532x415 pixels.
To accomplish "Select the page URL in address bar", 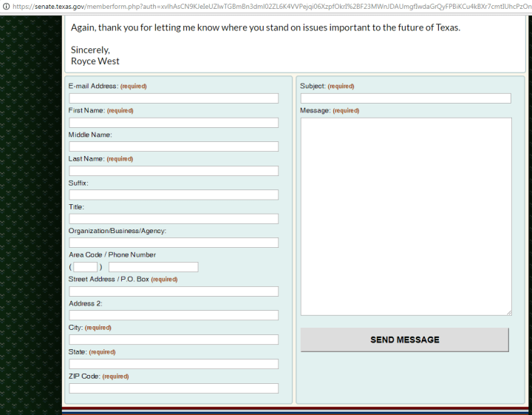I will [x=272, y=7].
